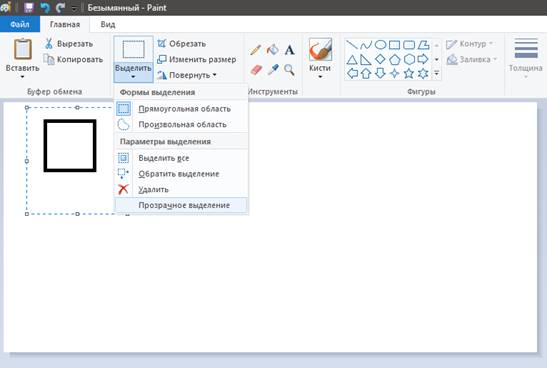Choose the pentagon shape
547x368 pixels.
point(395,59)
